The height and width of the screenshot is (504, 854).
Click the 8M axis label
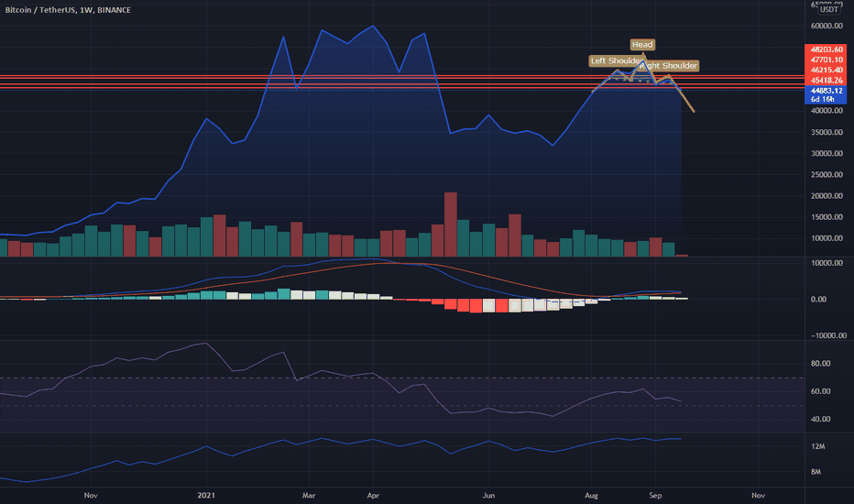(816, 472)
